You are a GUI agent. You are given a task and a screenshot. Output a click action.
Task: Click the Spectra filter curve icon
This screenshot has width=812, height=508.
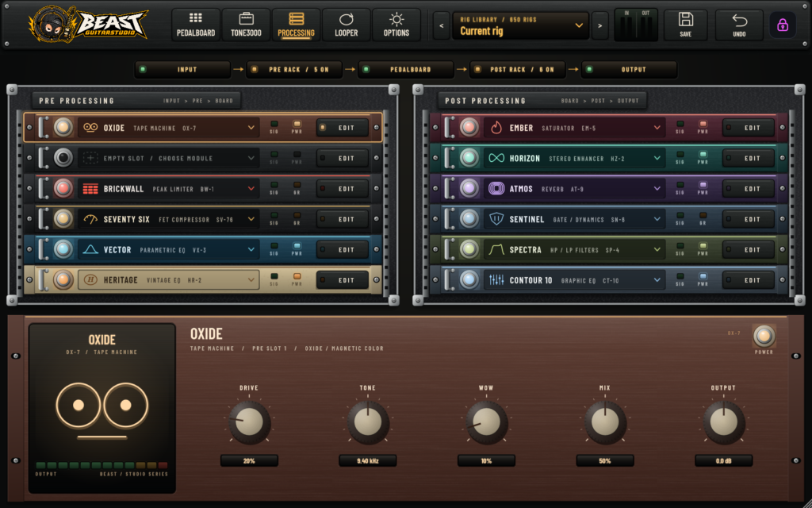(x=496, y=250)
